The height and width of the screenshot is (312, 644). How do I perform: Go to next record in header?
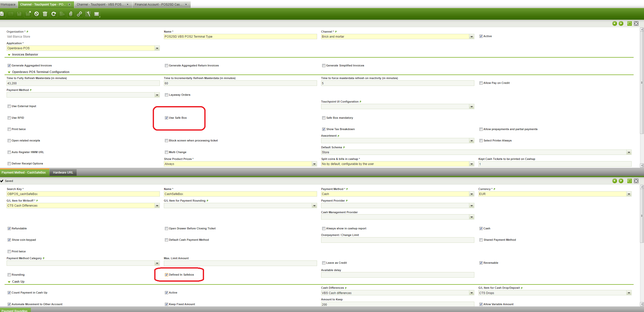pos(621,23)
